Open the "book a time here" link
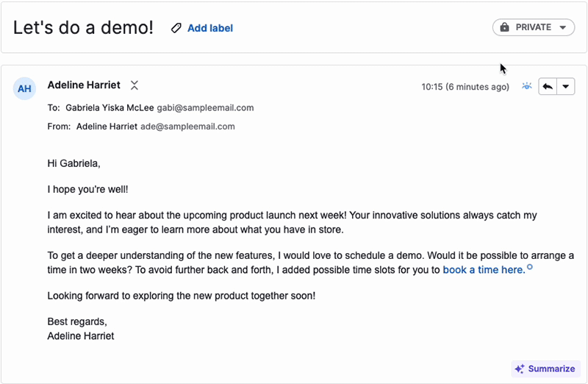The image size is (588, 384). point(484,270)
